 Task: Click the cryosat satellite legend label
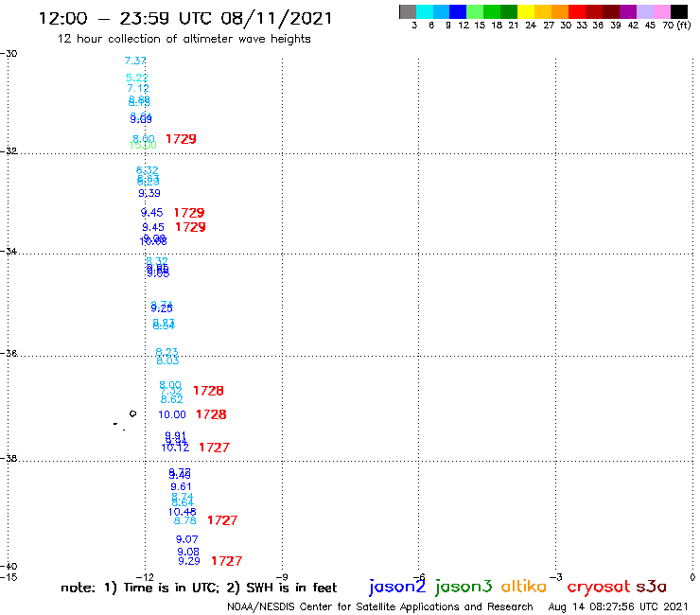coord(599,587)
